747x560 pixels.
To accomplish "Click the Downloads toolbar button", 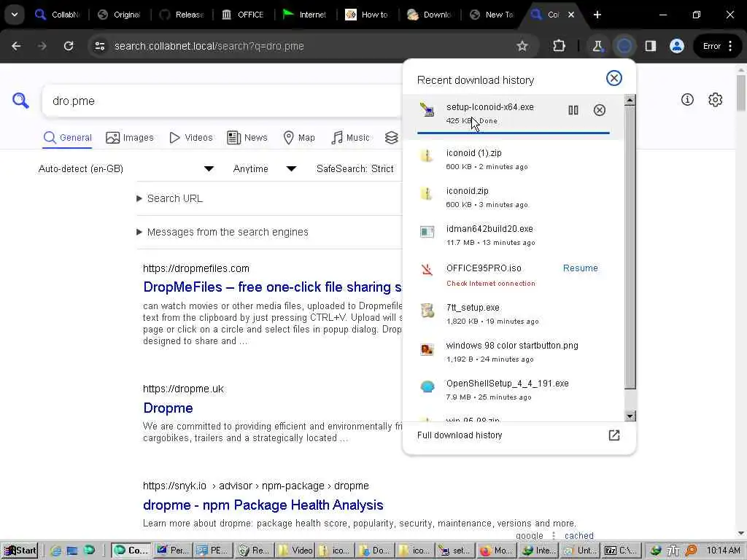I will 624,46.
